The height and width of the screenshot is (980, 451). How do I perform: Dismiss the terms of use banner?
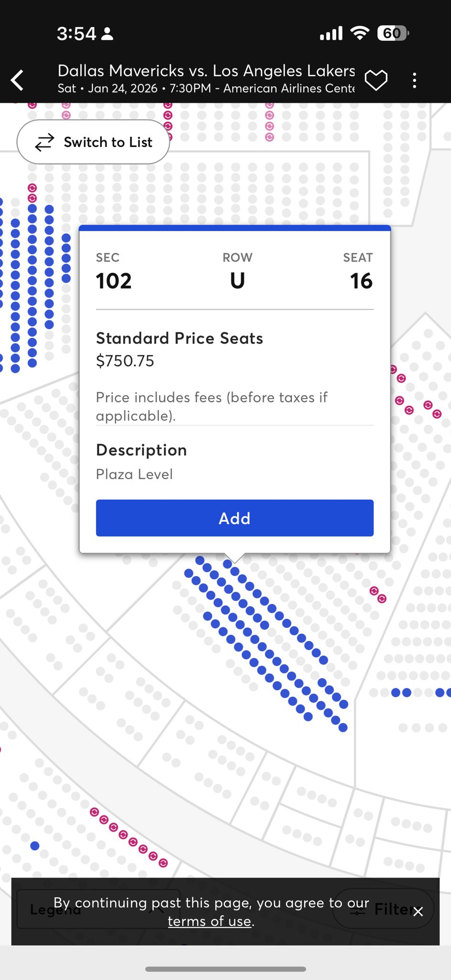418,912
